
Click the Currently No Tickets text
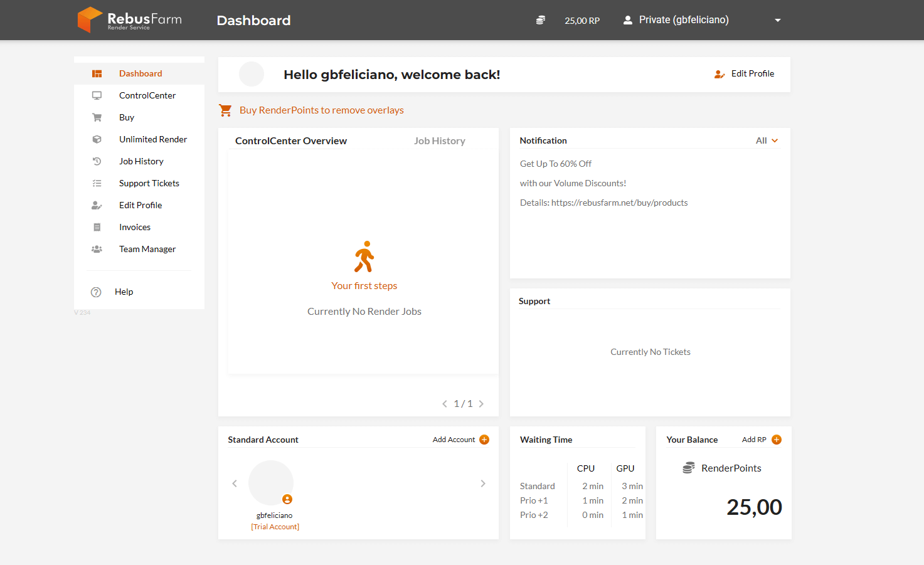coord(651,352)
